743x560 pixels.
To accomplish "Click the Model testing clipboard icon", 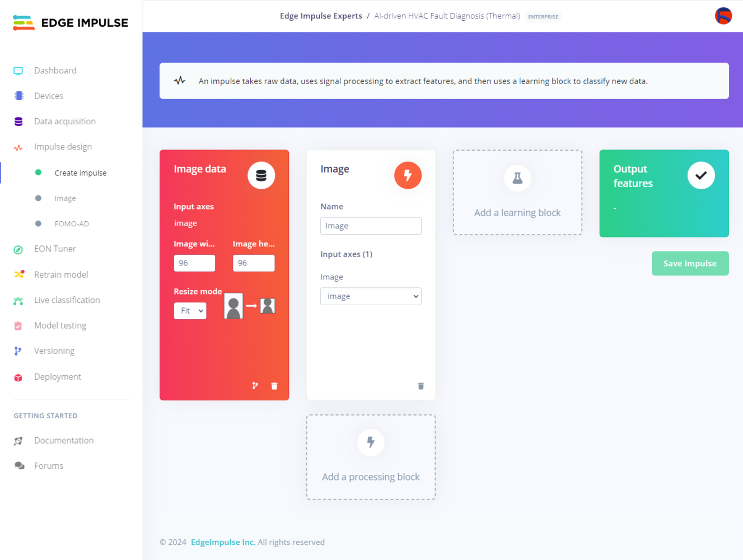I will (x=18, y=326).
